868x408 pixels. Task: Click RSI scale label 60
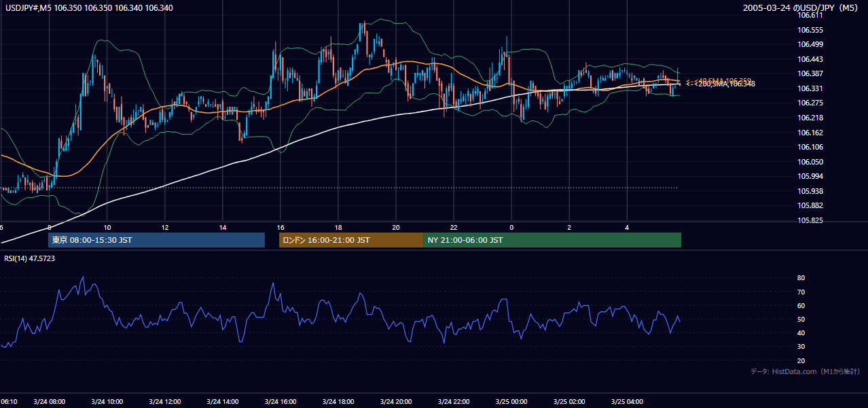801,305
